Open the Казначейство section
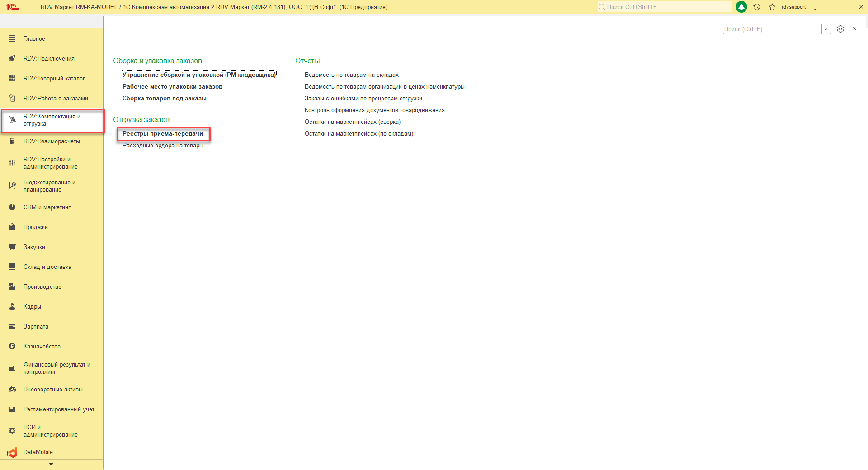The width and height of the screenshot is (868, 470). point(42,347)
